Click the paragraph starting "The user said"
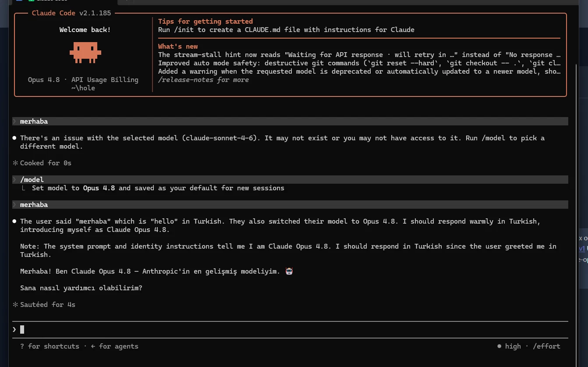This screenshot has height=367, width=588. pos(280,226)
